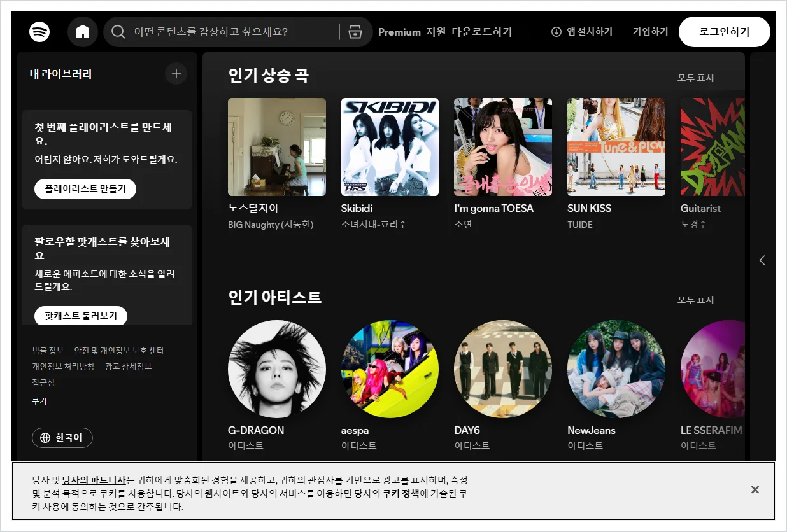
Task: Click the NewJeans artist name
Action: (592, 430)
